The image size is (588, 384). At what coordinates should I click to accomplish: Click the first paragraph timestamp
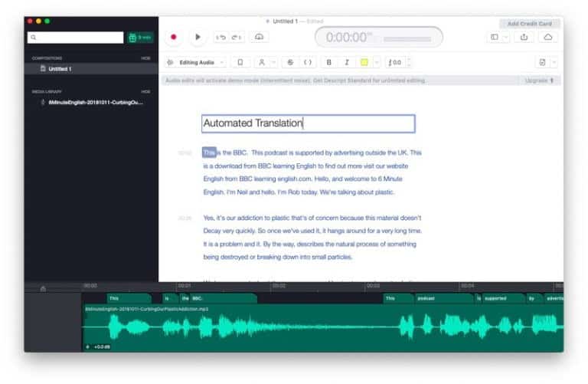point(185,153)
